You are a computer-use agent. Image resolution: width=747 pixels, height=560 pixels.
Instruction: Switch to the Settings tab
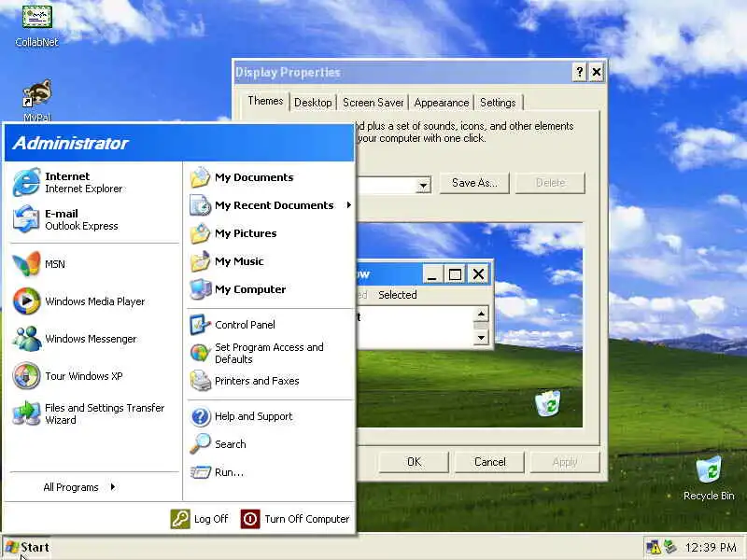click(498, 103)
